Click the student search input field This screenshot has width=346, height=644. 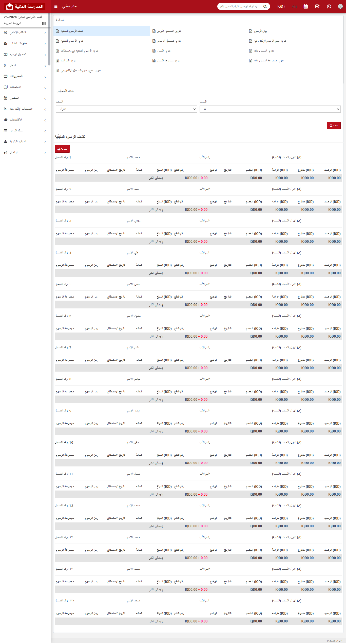[x=239, y=7]
